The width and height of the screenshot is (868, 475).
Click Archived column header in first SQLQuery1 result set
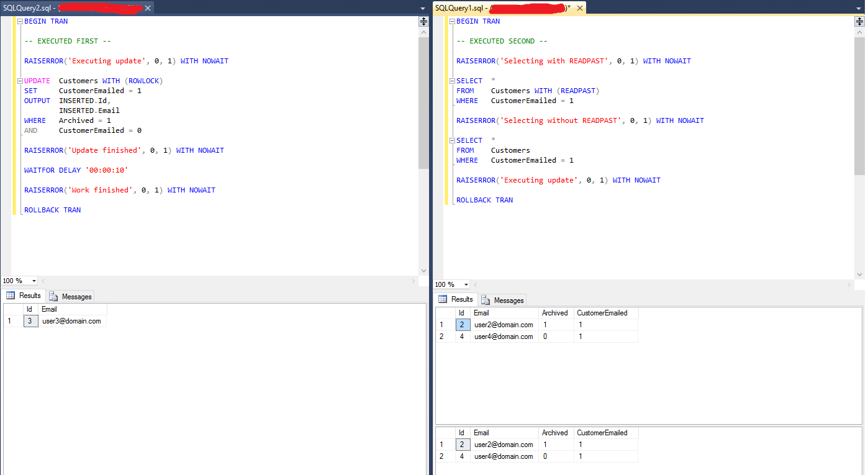556,313
